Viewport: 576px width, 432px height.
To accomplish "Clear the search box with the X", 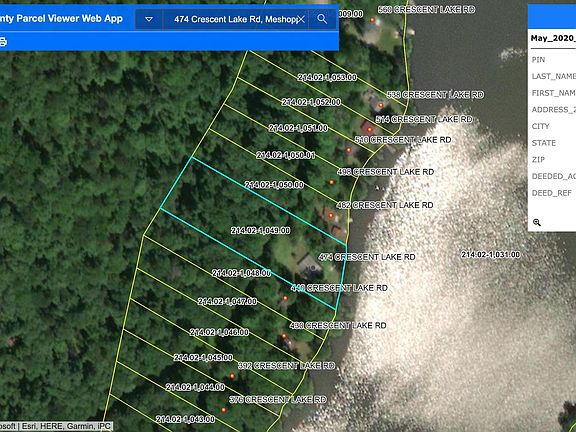I will [x=301, y=19].
